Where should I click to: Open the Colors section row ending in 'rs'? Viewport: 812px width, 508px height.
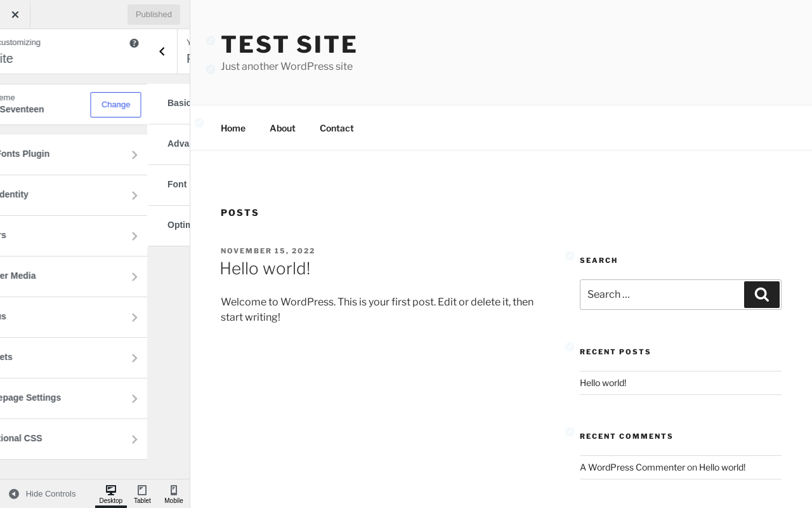(x=74, y=236)
